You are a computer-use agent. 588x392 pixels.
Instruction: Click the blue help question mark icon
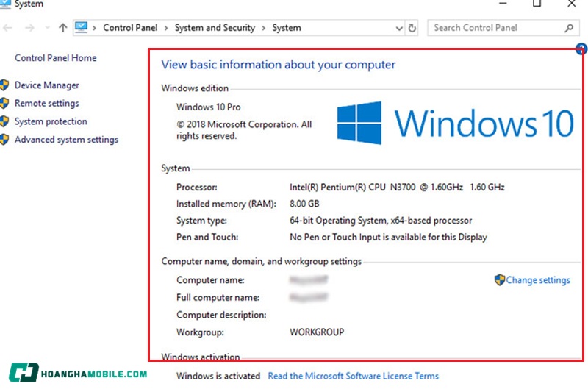click(581, 50)
